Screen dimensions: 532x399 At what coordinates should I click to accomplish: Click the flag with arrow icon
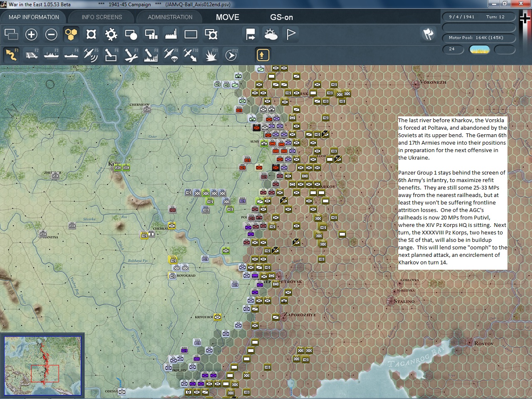pyautogui.click(x=251, y=34)
